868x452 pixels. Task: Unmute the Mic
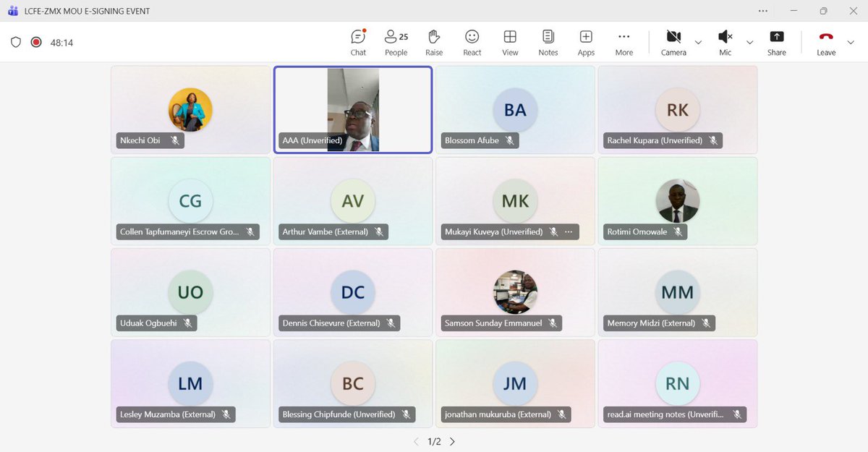[725, 43]
